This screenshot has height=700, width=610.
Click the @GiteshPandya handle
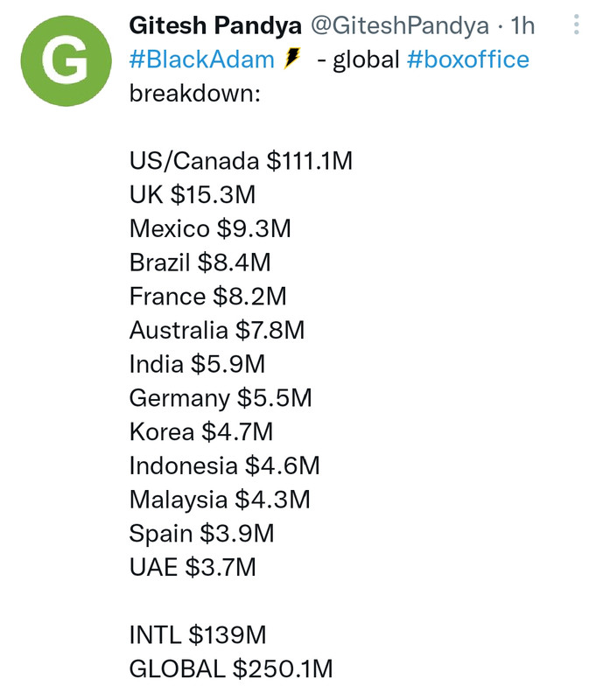[400, 25]
